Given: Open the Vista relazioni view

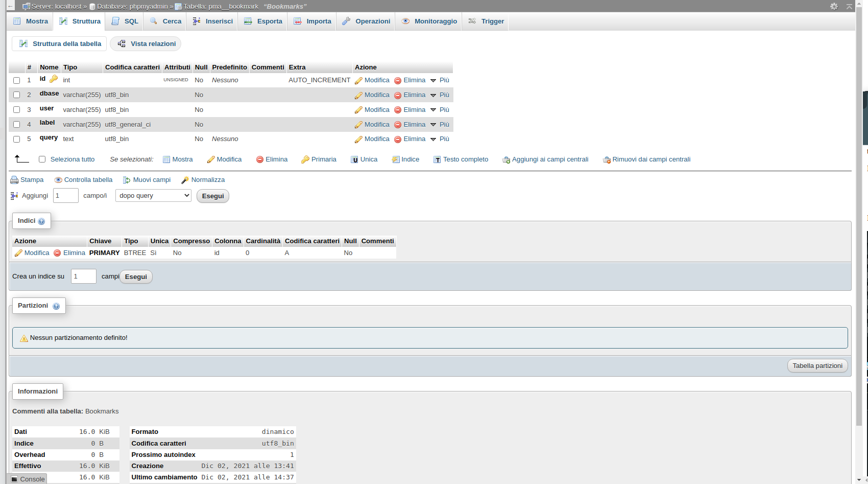Looking at the screenshot, I should [146, 44].
